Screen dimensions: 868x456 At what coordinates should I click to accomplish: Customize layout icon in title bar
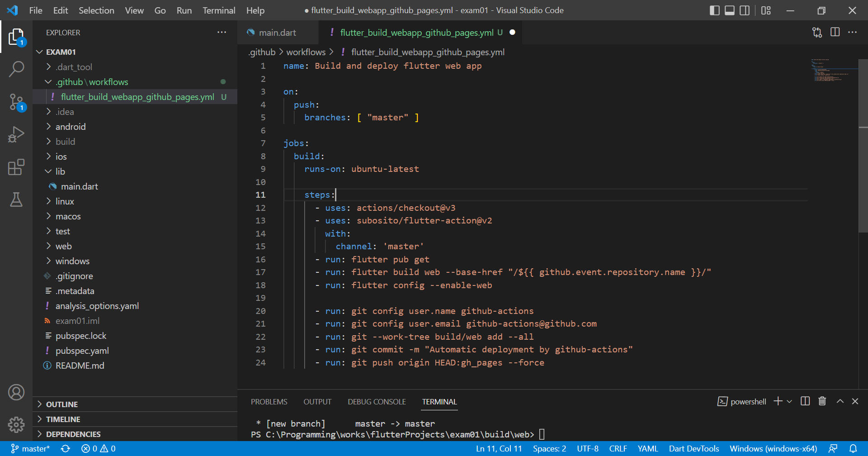(766, 10)
